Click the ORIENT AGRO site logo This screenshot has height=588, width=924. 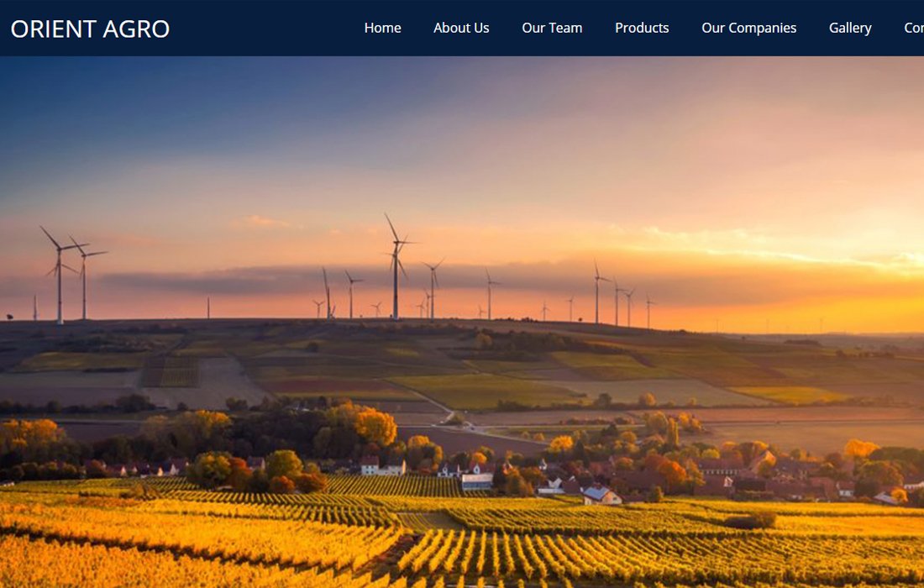click(x=90, y=29)
